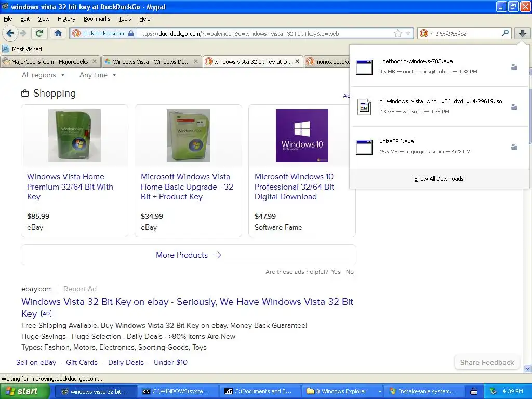Click the forward navigation arrow
The width and height of the screenshot is (532, 399).
23,33
